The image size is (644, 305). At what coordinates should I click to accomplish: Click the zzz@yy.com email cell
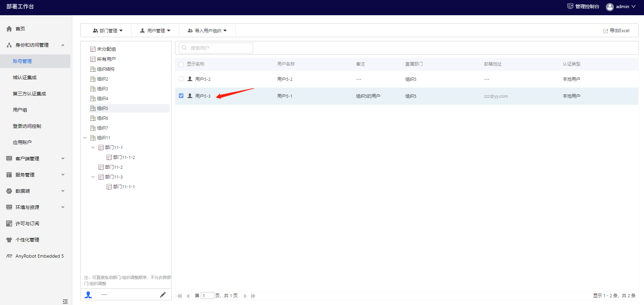coord(496,96)
